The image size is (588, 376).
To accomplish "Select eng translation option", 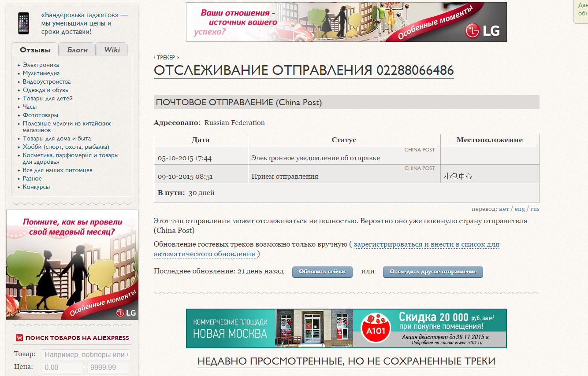I will tap(520, 209).
